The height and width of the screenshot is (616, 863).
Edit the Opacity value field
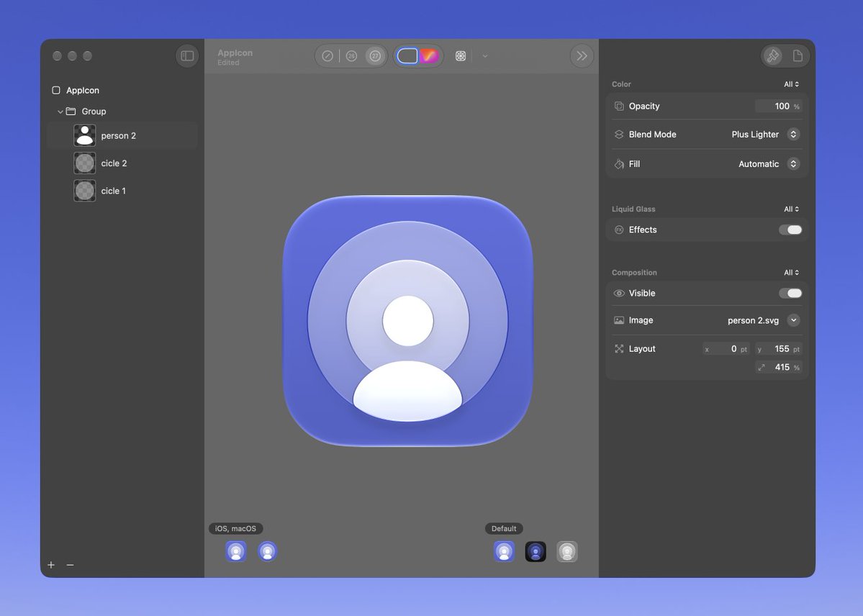click(778, 107)
